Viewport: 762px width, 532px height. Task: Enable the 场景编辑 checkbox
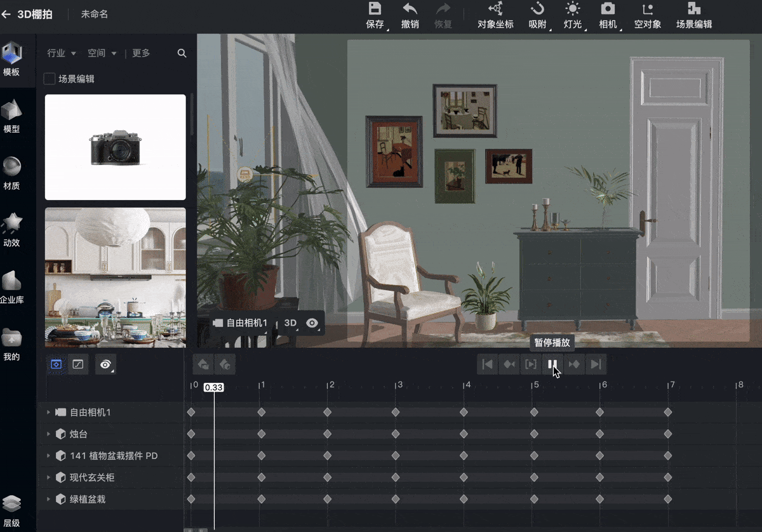(49, 79)
